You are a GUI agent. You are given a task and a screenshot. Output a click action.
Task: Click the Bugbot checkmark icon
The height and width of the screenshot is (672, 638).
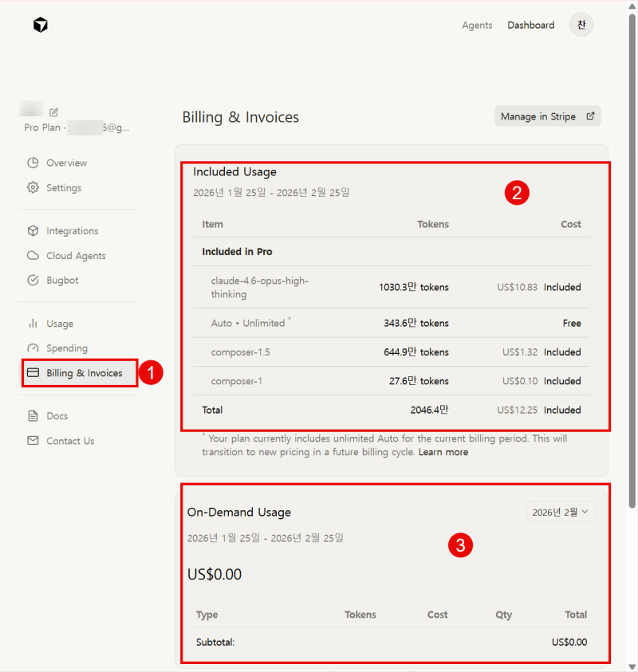[33, 281]
